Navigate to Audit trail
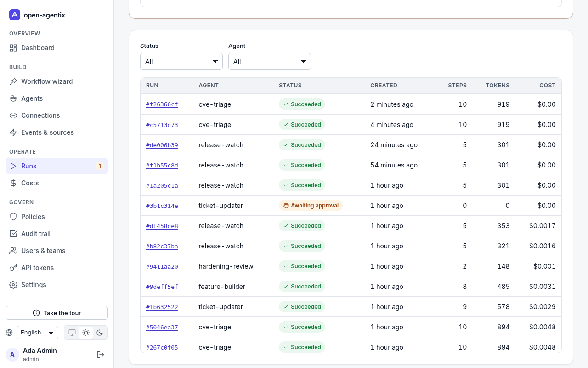 click(x=57, y=234)
